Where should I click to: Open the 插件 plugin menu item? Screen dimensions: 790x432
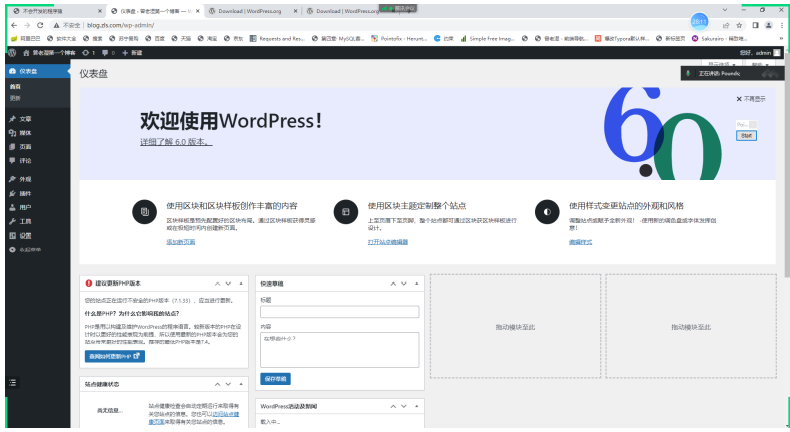[x=38, y=193]
